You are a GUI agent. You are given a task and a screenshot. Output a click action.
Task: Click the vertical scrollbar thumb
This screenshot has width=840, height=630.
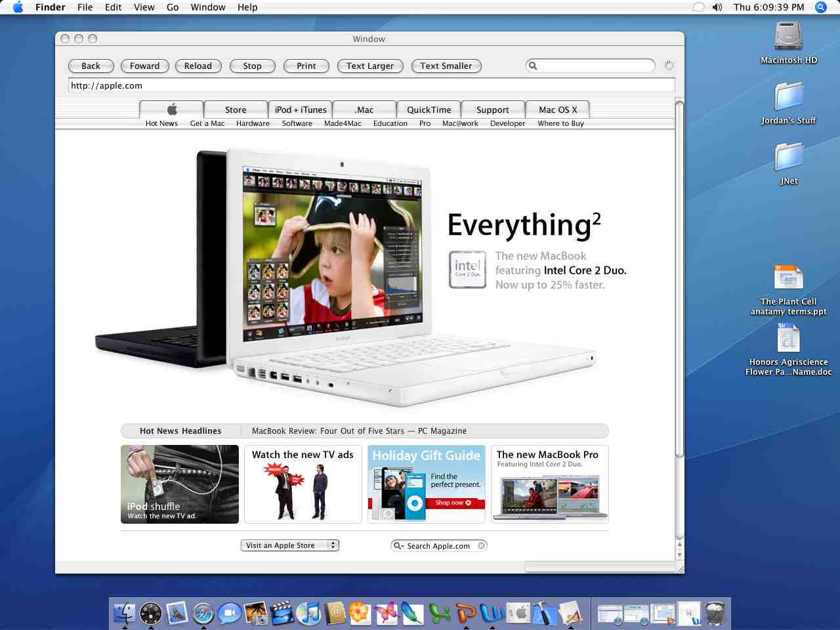(x=679, y=279)
